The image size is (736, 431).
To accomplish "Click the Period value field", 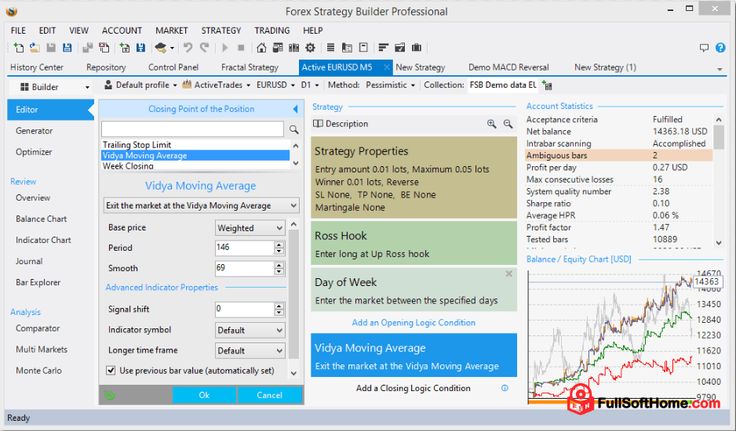I will pos(245,247).
